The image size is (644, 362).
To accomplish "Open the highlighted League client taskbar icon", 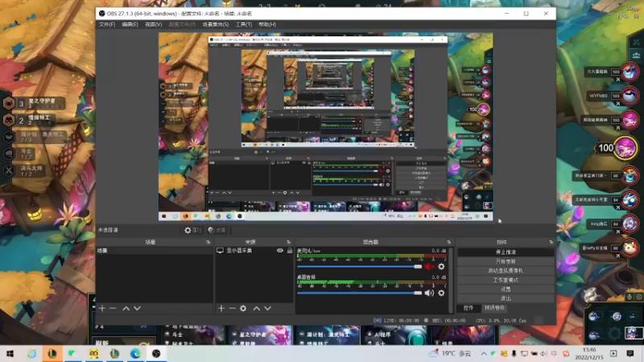I will (52, 353).
